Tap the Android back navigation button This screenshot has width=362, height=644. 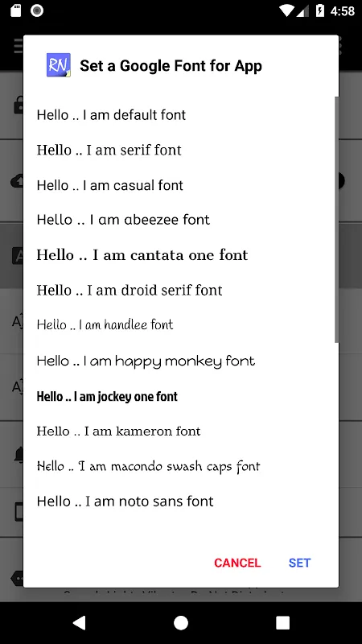79,622
